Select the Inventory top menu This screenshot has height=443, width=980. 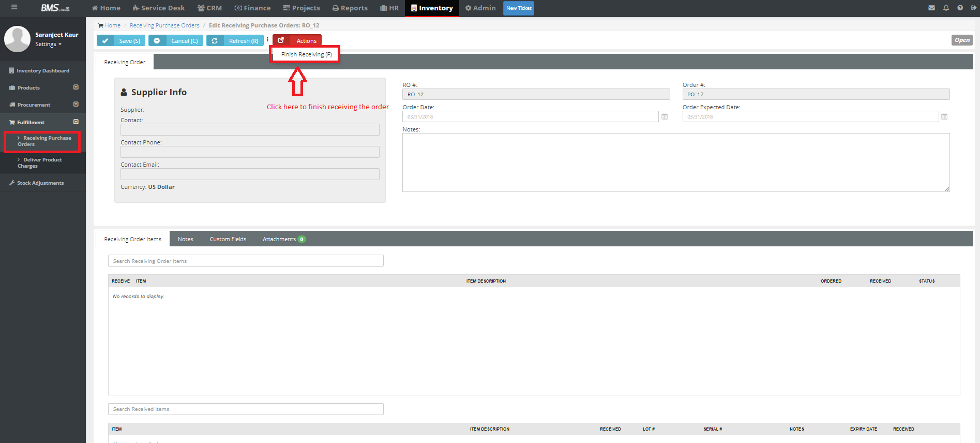click(432, 8)
